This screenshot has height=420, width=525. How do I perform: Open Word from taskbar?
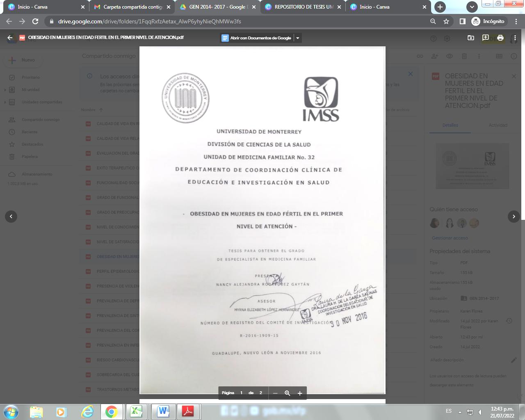[x=163, y=411]
